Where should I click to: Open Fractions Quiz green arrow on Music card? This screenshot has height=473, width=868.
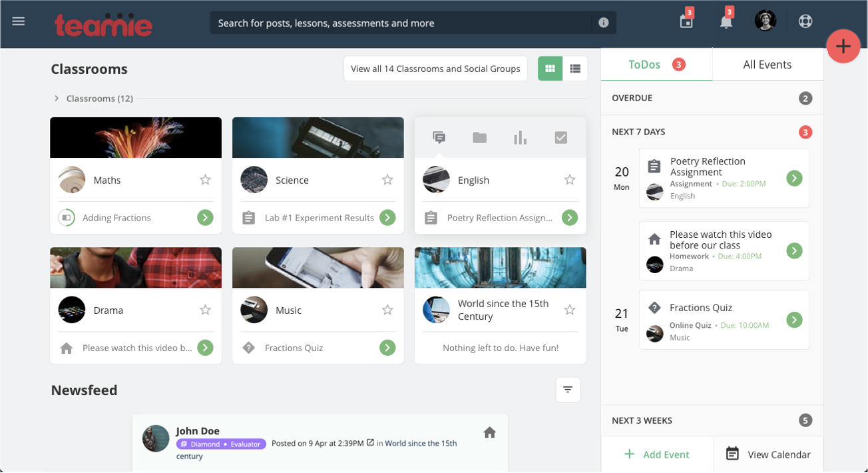click(x=387, y=348)
